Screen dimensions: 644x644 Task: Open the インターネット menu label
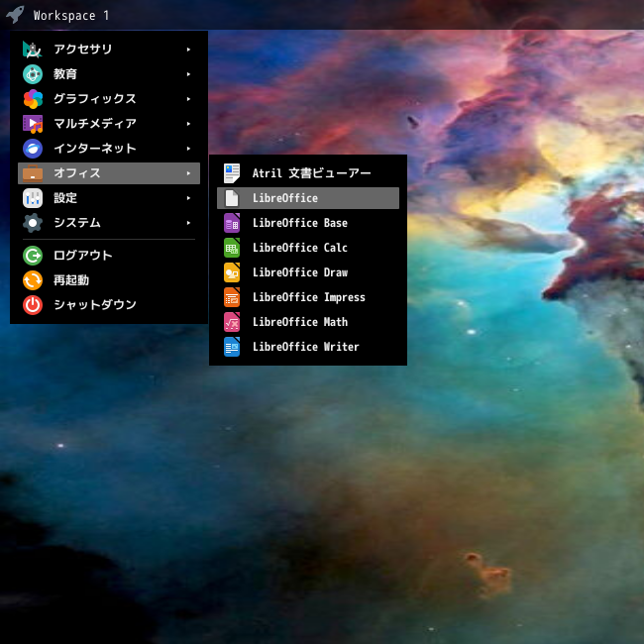[x=95, y=149]
